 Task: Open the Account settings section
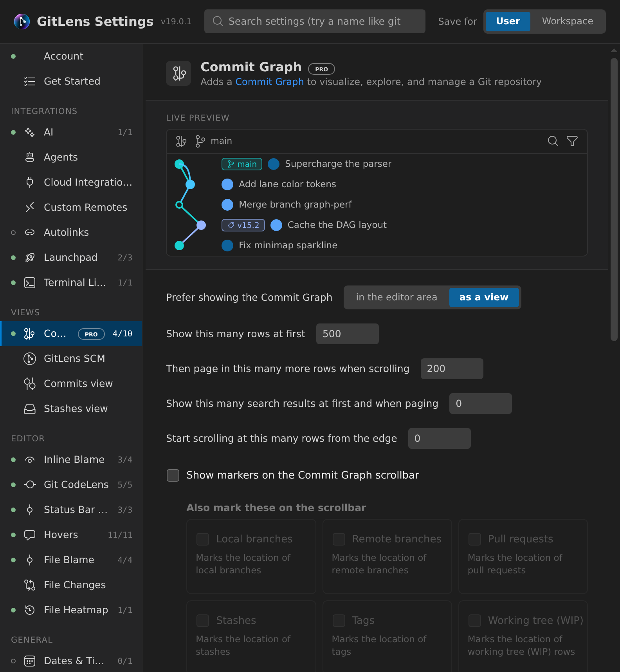click(71, 56)
